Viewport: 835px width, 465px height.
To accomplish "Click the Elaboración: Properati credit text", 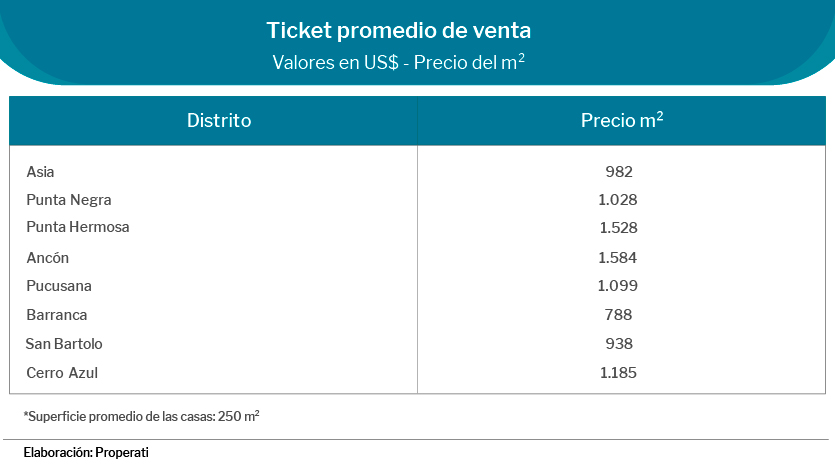I will click(86, 453).
